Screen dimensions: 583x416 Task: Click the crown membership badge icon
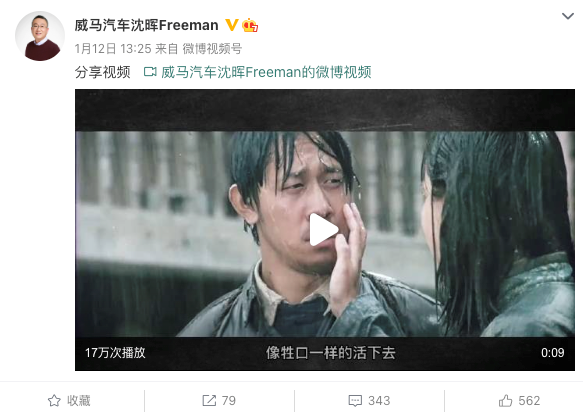tap(250, 25)
